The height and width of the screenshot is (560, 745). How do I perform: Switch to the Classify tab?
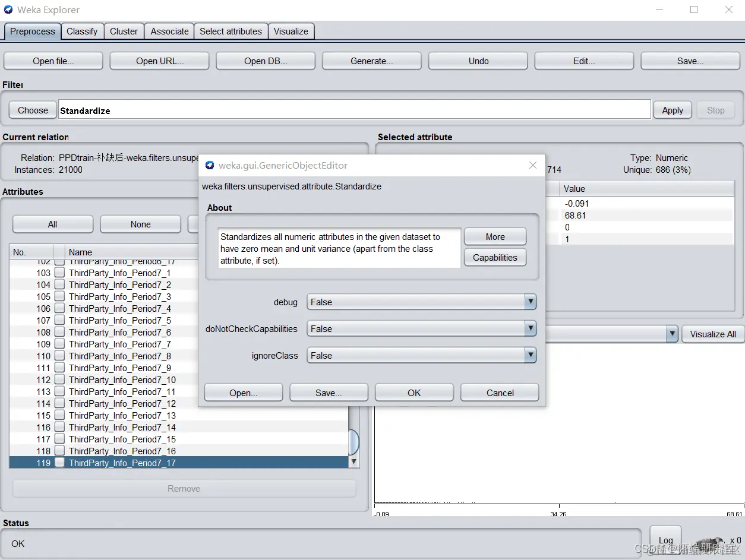click(x=82, y=31)
